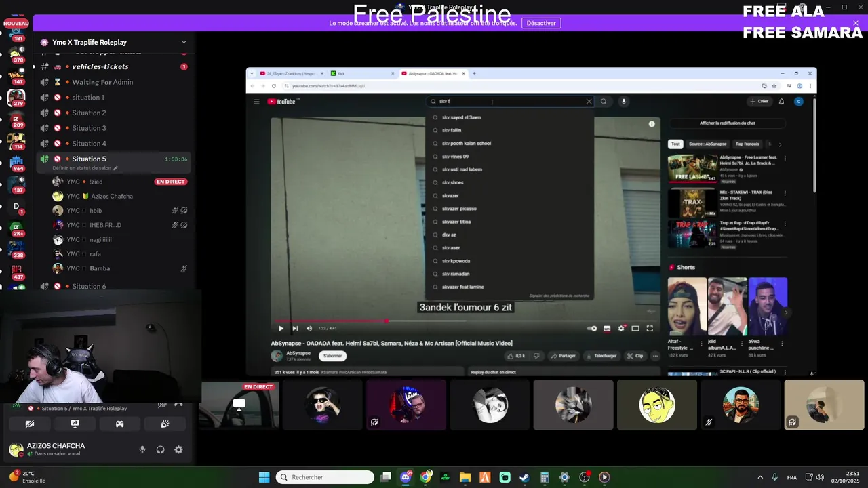
Task: Start YouTube voice search with microphone
Action: point(624,102)
